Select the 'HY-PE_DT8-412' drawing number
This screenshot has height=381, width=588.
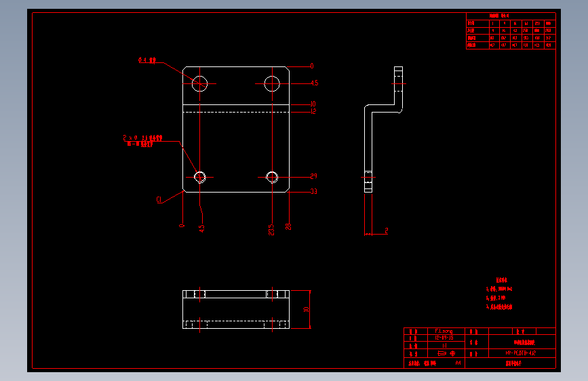click(x=521, y=353)
